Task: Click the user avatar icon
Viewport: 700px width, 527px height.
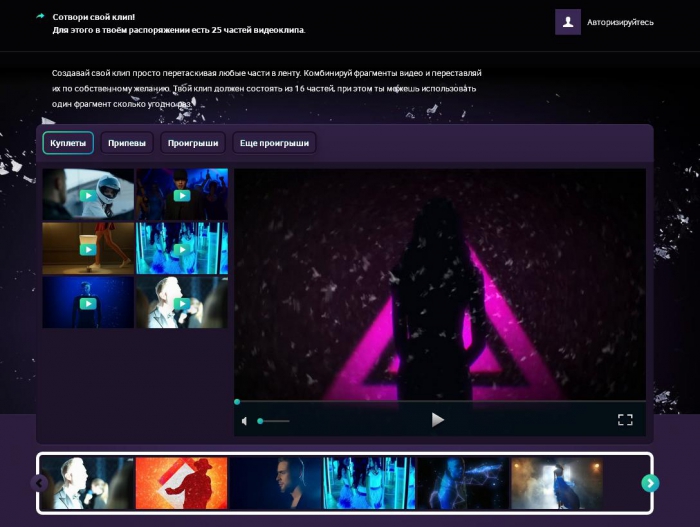Action: click(x=567, y=22)
